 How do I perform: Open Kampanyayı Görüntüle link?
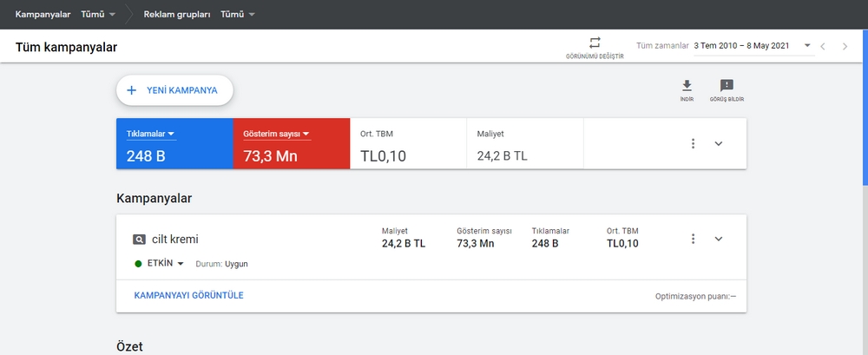click(188, 295)
